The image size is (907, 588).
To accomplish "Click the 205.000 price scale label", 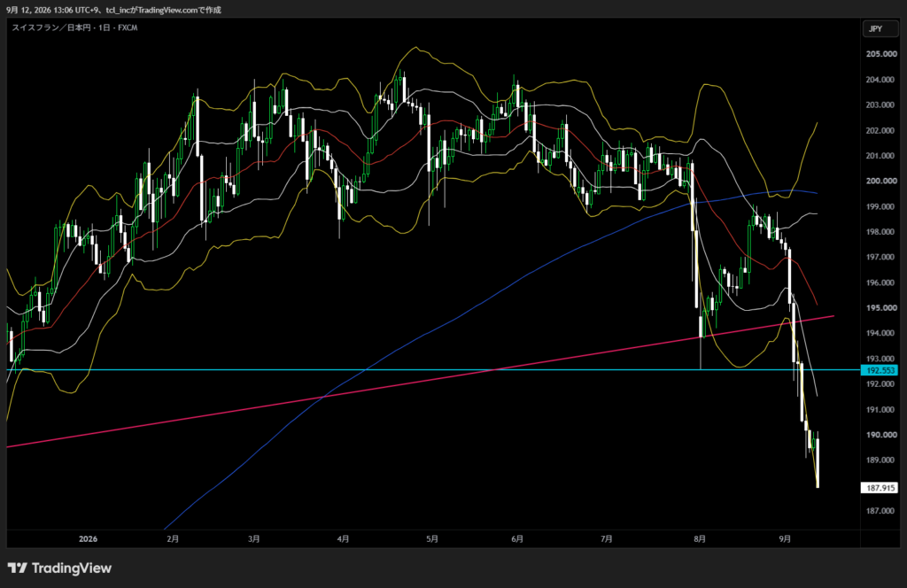I will click(881, 54).
